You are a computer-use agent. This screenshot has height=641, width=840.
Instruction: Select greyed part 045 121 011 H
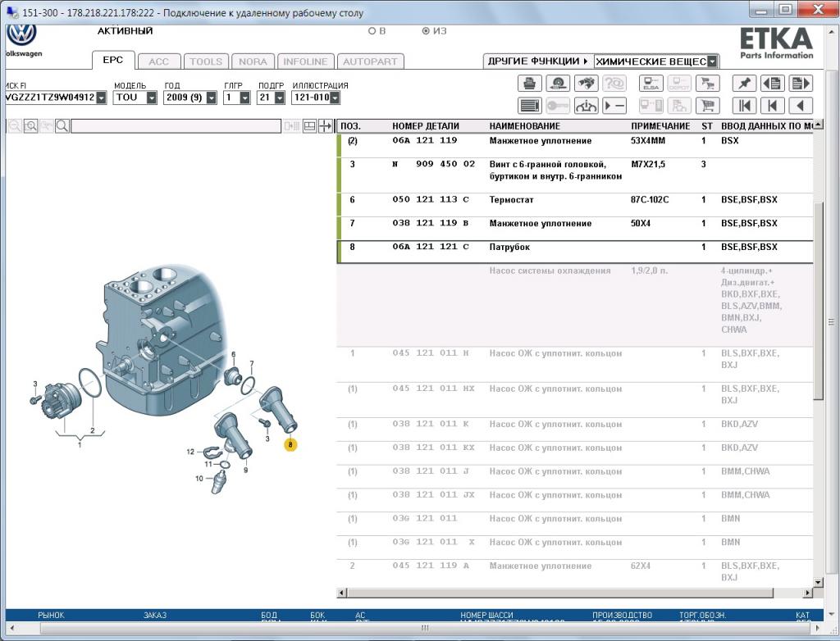coord(431,353)
